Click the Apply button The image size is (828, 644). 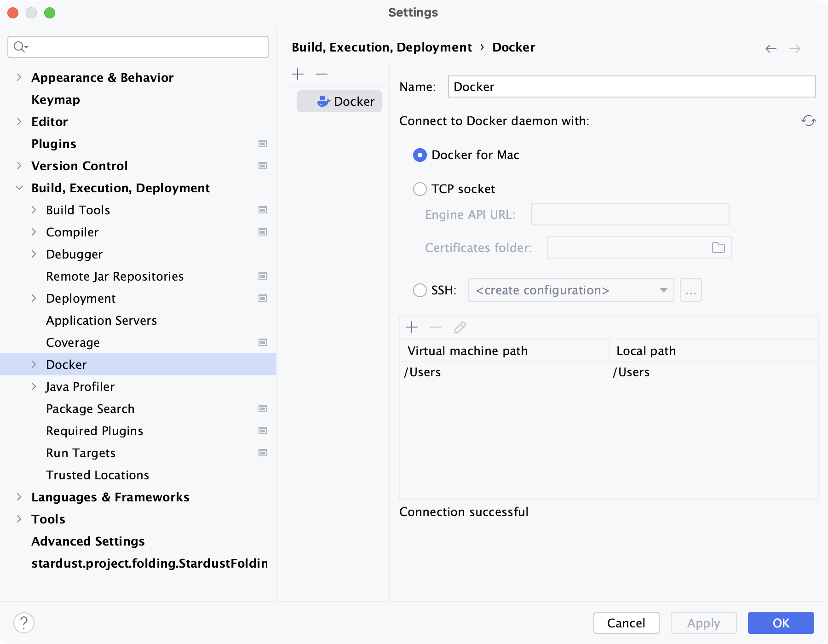click(x=703, y=623)
